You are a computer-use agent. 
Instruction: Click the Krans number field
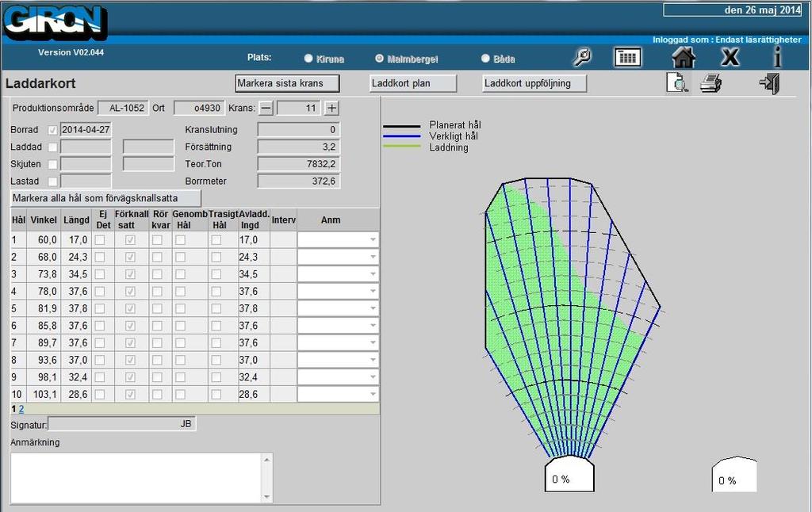tap(298, 109)
